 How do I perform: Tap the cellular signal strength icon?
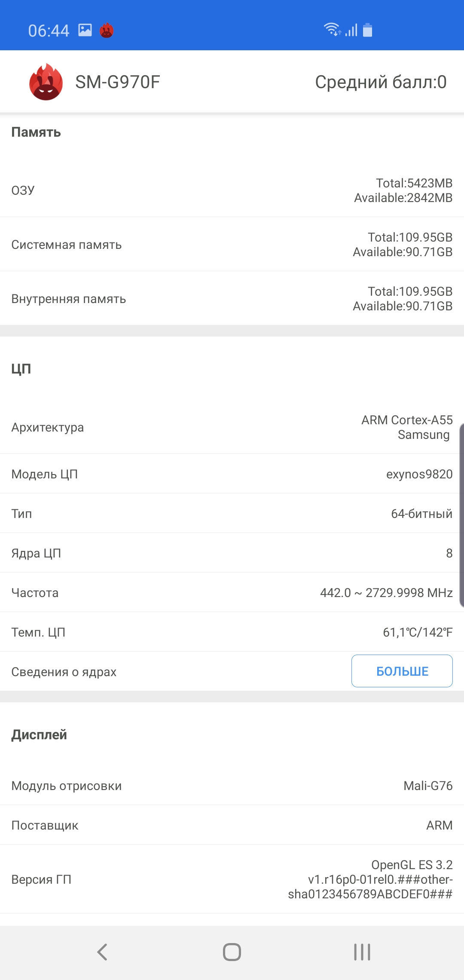[x=351, y=30]
